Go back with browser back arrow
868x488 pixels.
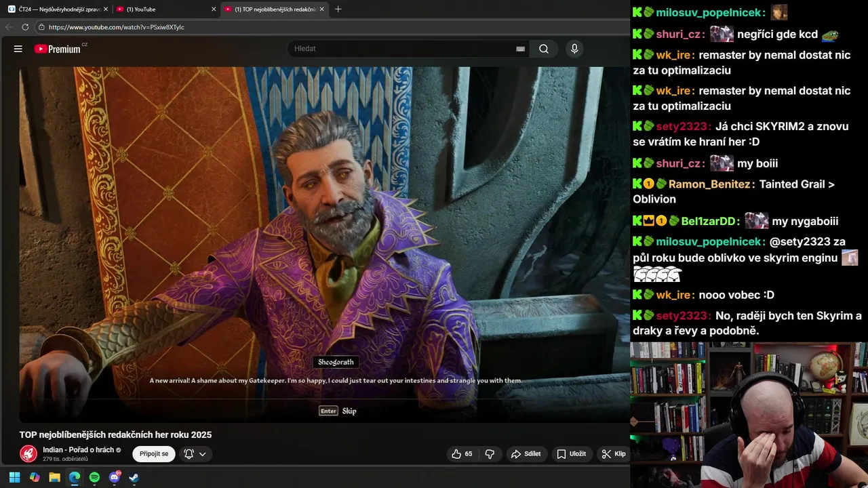click(x=9, y=27)
